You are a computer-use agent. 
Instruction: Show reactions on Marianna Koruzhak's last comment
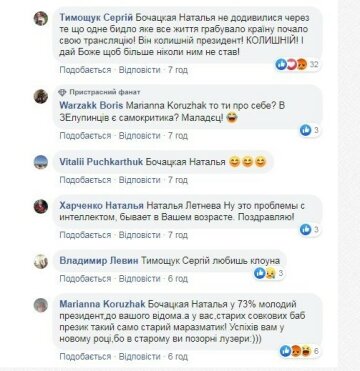click(x=299, y=351)
